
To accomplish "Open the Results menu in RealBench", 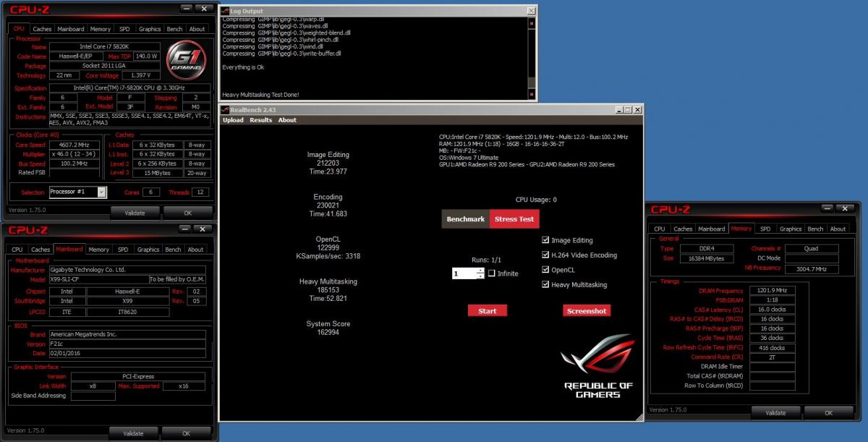I will tap(260, 120).
